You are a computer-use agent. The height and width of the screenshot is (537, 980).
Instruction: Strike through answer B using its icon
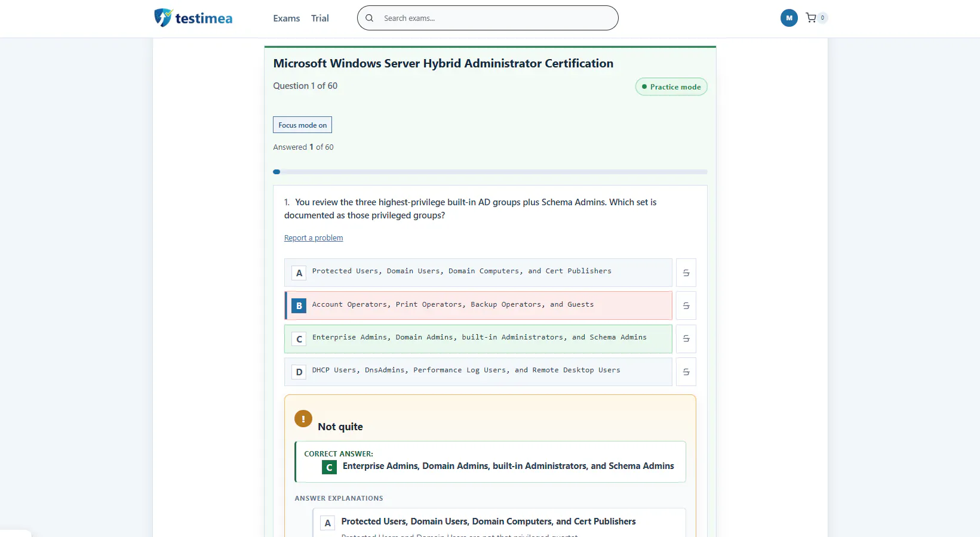pyautogui.click(x=686, y=305)
